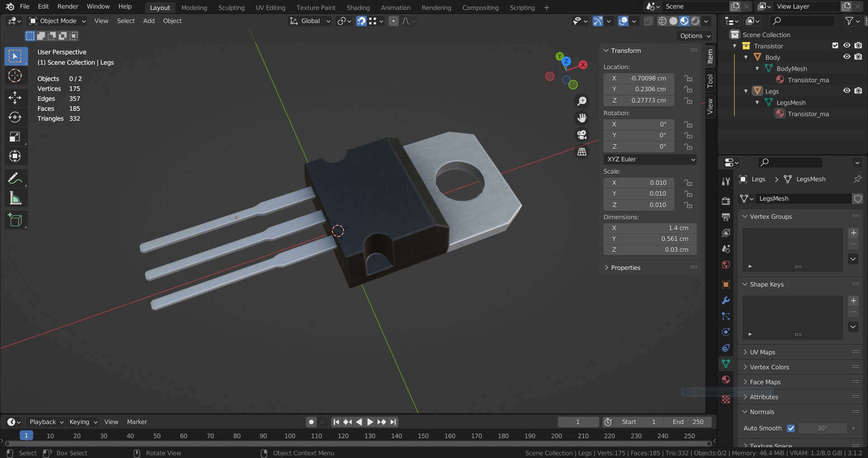Open the Material properties tab
Image resolution: width=868 pixels, height=458 pixels.
coord(726,379)
